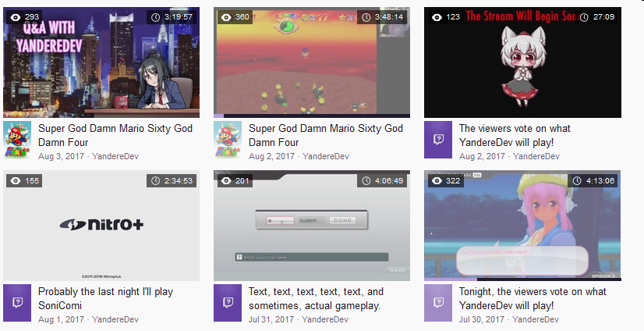Image resolution: width=644 pixels, height=331 pixels.
Task: Click the 3:48:14 duration clock badge
Action: pyautogui.click(x=382, y=17)
